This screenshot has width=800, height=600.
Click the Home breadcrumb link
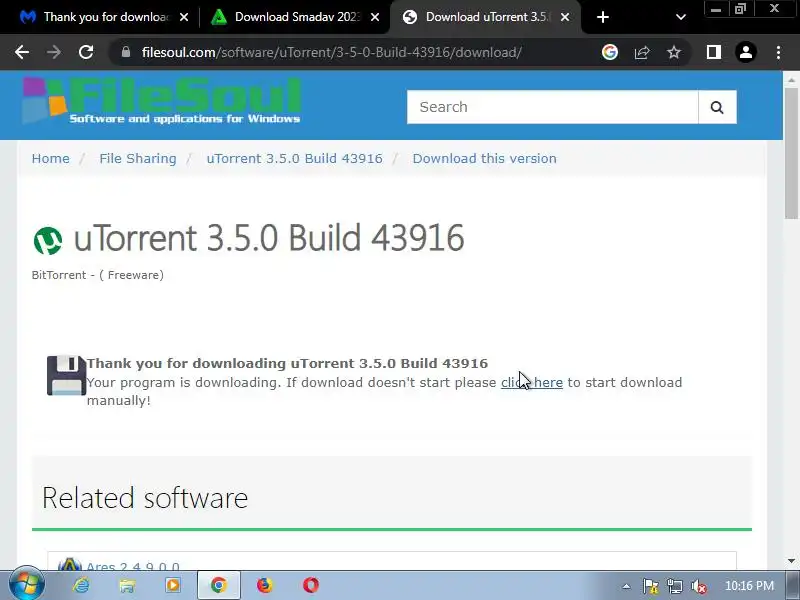51,159
